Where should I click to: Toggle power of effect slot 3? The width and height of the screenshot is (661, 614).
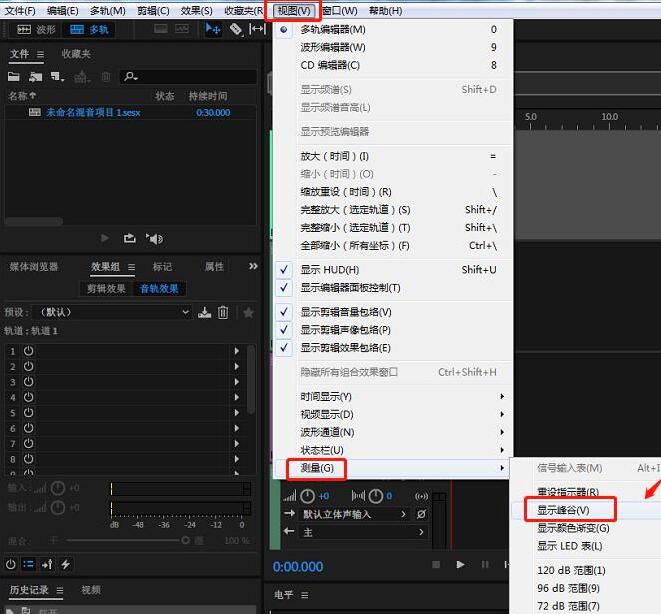pyautogui.click(x=28, y=381)
